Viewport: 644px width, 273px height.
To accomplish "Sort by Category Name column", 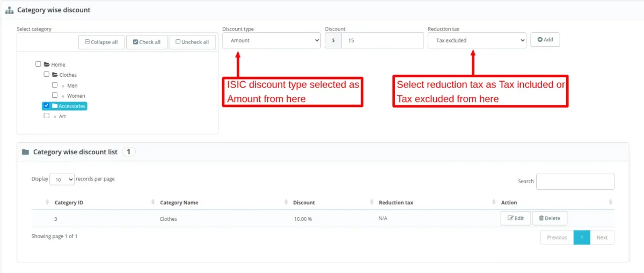I will tap(179, 203).
